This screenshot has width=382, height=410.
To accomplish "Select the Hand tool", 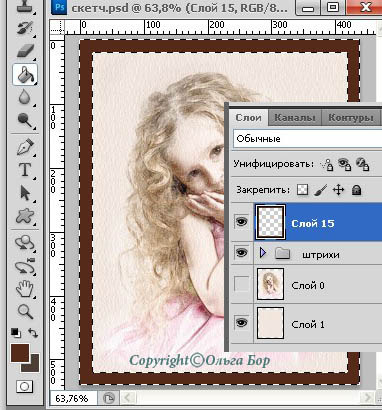I will [25, 289].
